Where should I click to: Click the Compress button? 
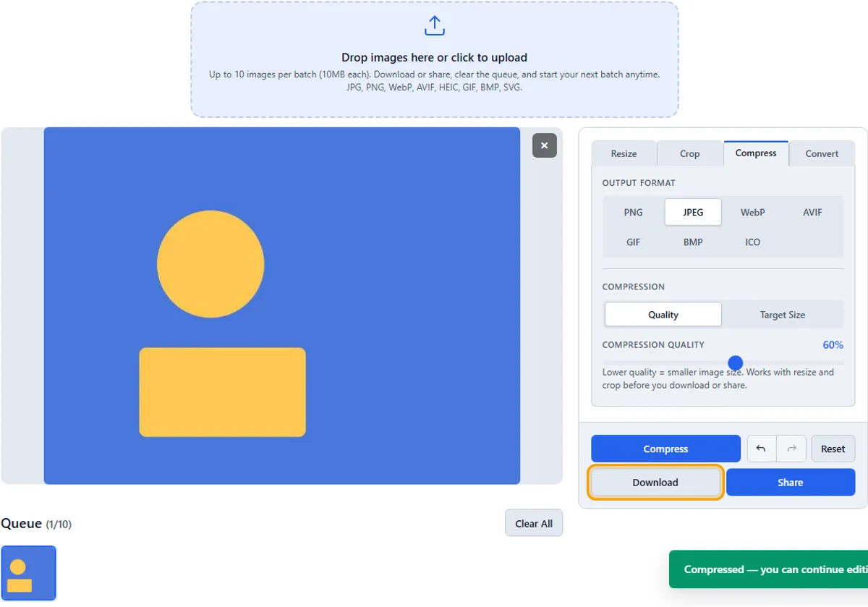(x=665, y=449)
